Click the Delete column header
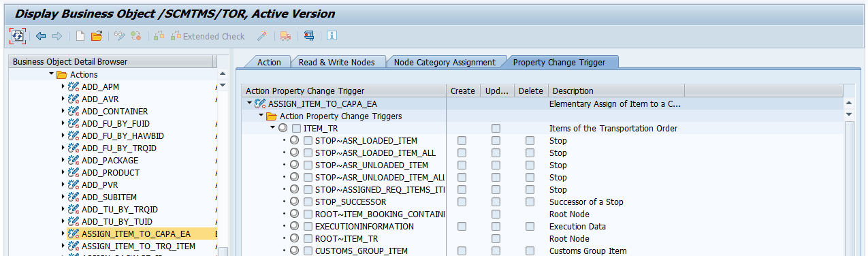Image resolution: width=868 pixels, height=256 pixels. tap(531, 91)
